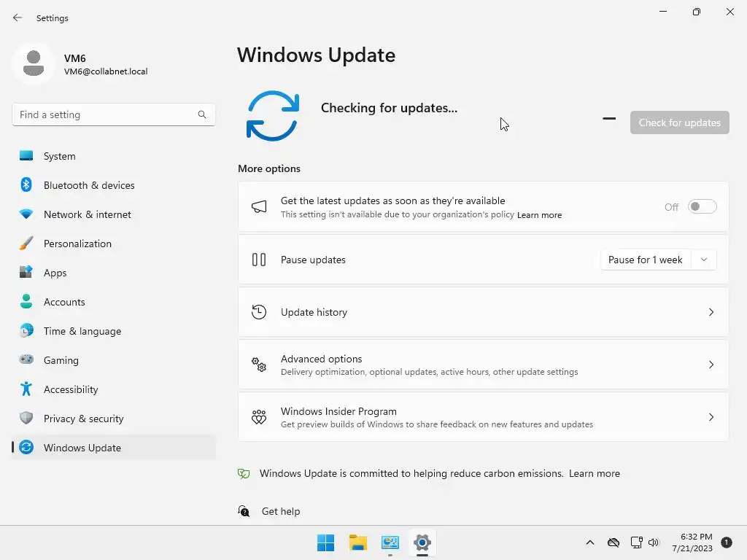Click the cloud sync-off tray icon
Image resolution: width=747 pixels, height=560 pixels.
(614, 542)
